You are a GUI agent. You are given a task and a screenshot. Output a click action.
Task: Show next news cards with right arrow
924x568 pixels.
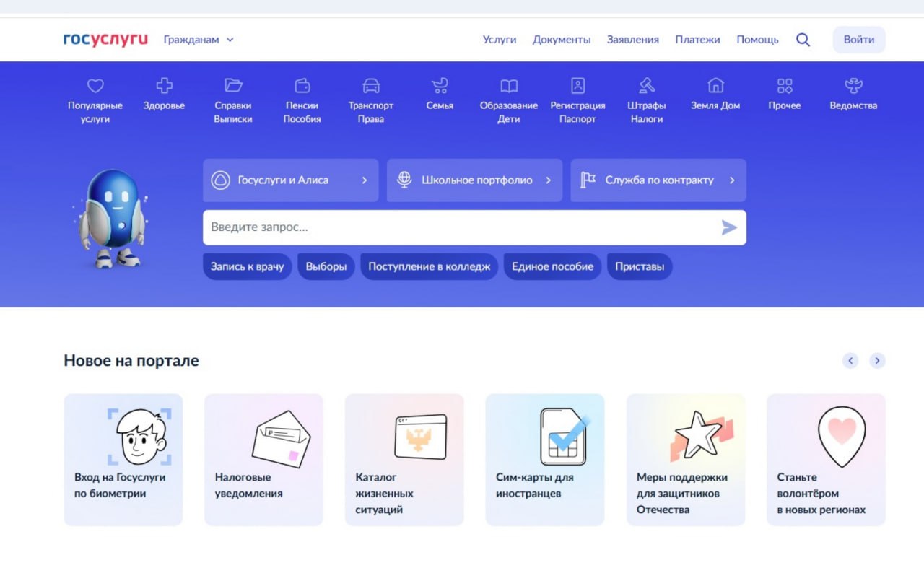(x=877, y=360)
